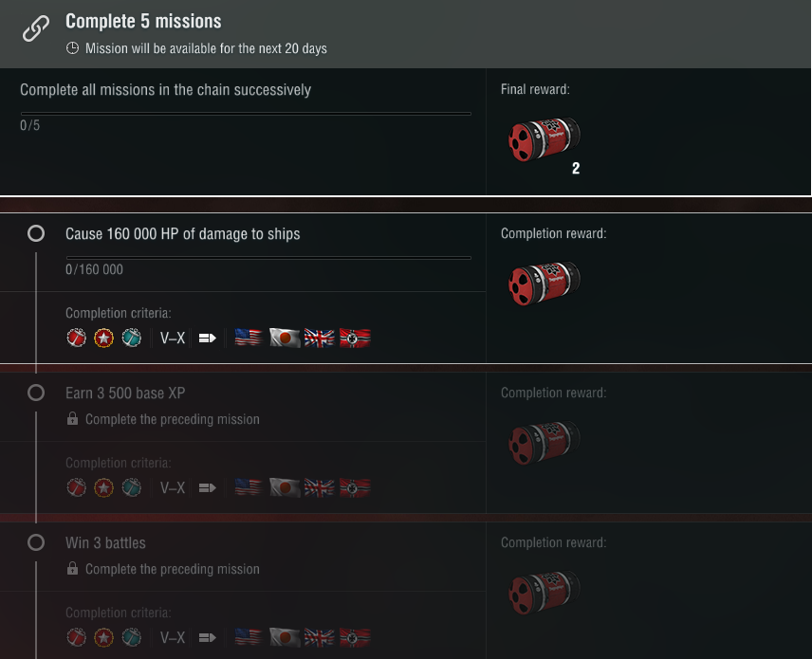This screenshot has width=812, height=659.
Task: Click the lock icon under Earn 3 500 base XP
Action: pyautogui.click(x=72, y=419)
